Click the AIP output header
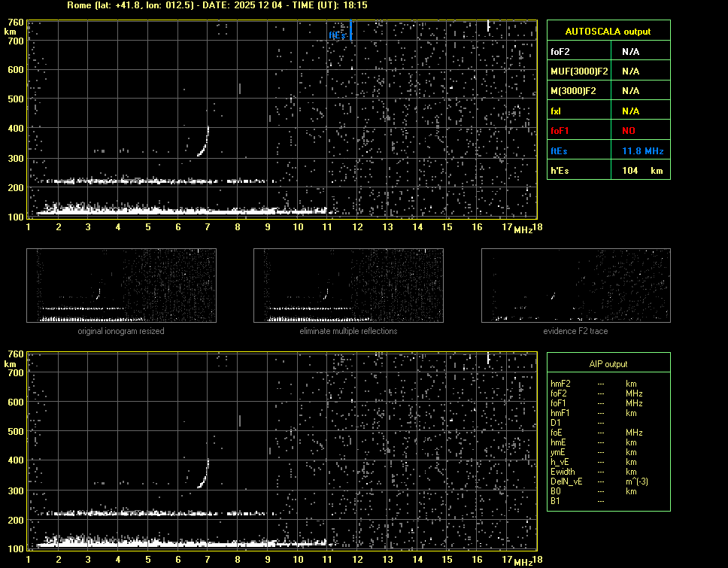This screenshot has height=568, width=728. (x=608, y=364)
